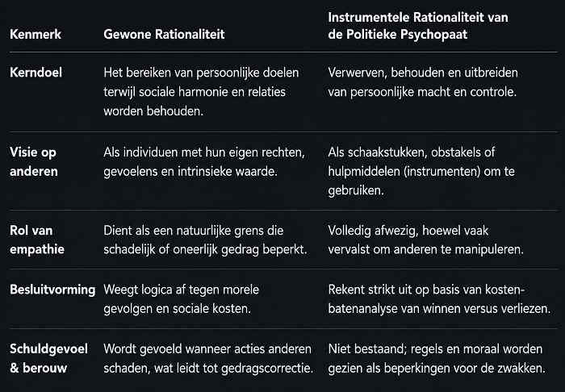Click the Visie op anderen row label
Image resolution: width=565 pixels, height=392 pixels.
click(34, 161)
